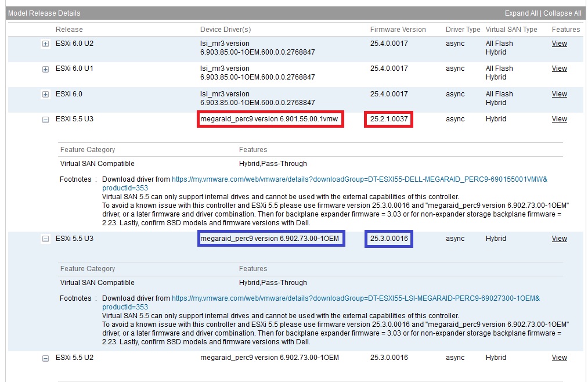Open View features for ESXi 5.5 U2

coord(559,358)
